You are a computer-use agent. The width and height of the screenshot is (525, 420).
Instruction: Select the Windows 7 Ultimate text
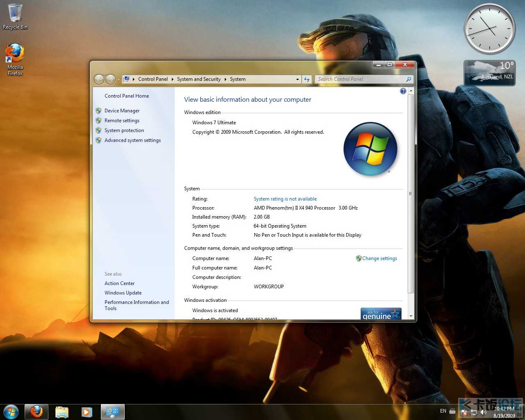[x=214, y=123]
